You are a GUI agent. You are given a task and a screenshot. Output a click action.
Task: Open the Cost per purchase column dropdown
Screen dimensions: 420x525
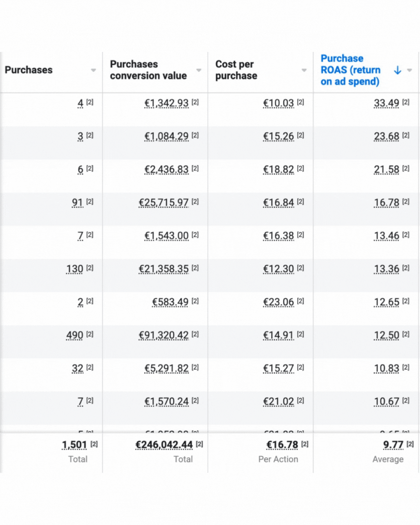pos(304,70)
